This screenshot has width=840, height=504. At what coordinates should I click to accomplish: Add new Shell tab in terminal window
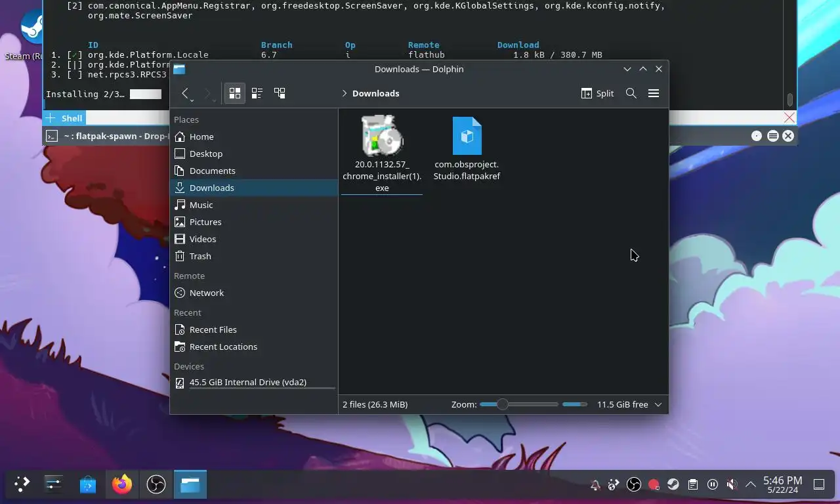pyautogui.click(x=50, y=118)
